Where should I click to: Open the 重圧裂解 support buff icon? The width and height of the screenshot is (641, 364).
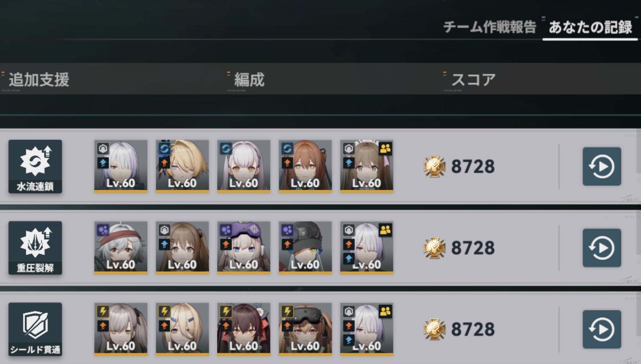[35, 248]
